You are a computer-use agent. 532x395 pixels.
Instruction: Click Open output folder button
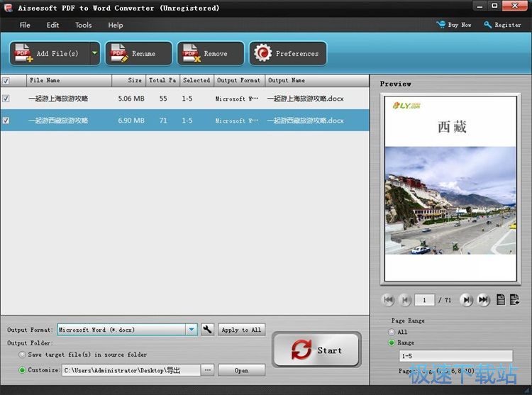coord(241,370)
